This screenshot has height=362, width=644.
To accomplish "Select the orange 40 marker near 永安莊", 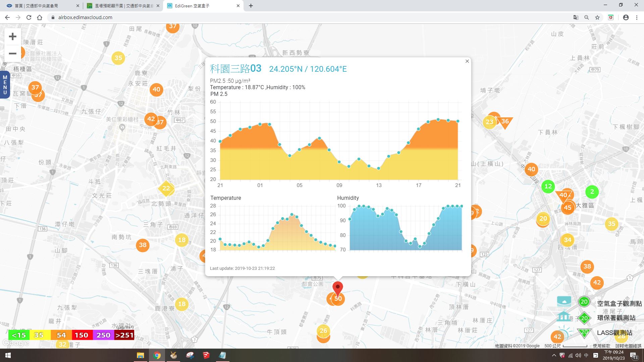I will click(x=156, y=89).
